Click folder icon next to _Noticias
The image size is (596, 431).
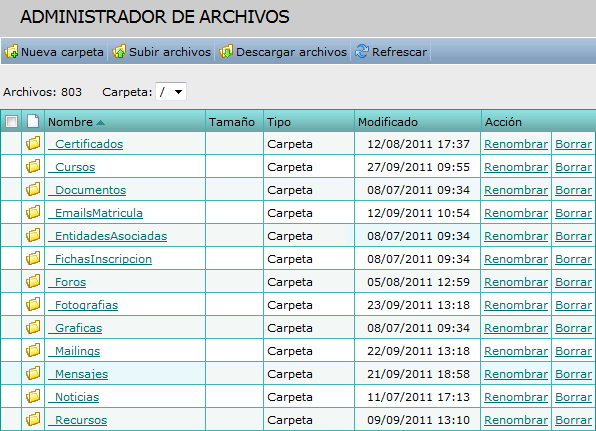click(33, 396)
